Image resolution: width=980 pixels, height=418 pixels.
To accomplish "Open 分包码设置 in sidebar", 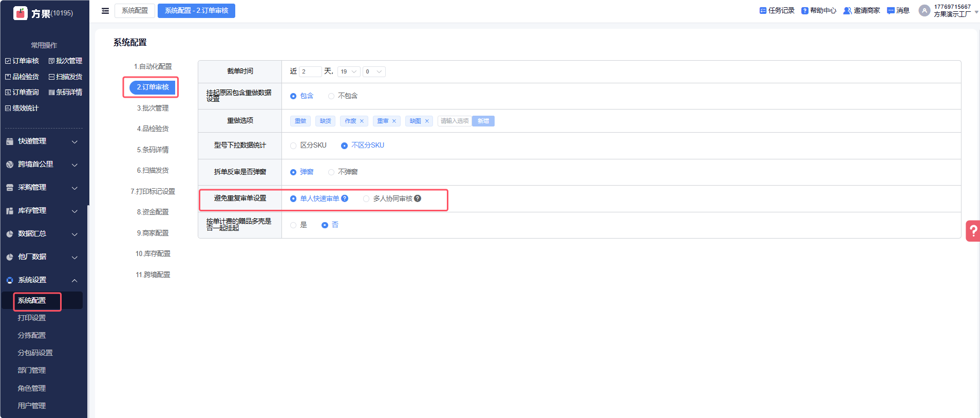I will click(35, 353).
